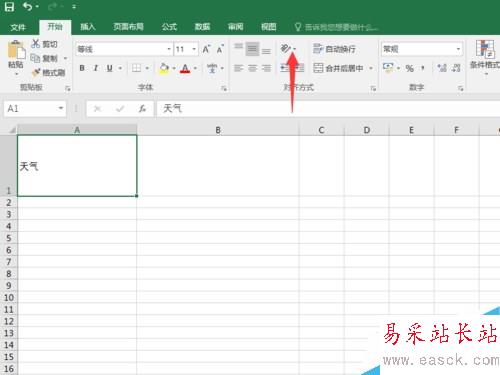Switch to the 审阅 (Review) tab
The width and height of the screenshot is (500, 375).
click(235, 27)
